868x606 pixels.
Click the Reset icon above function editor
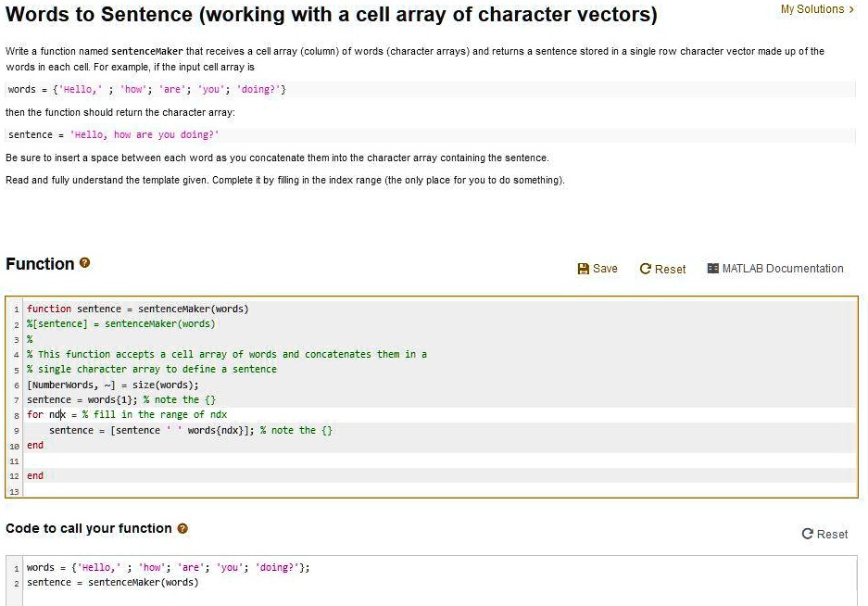click(x=645, y=269)
